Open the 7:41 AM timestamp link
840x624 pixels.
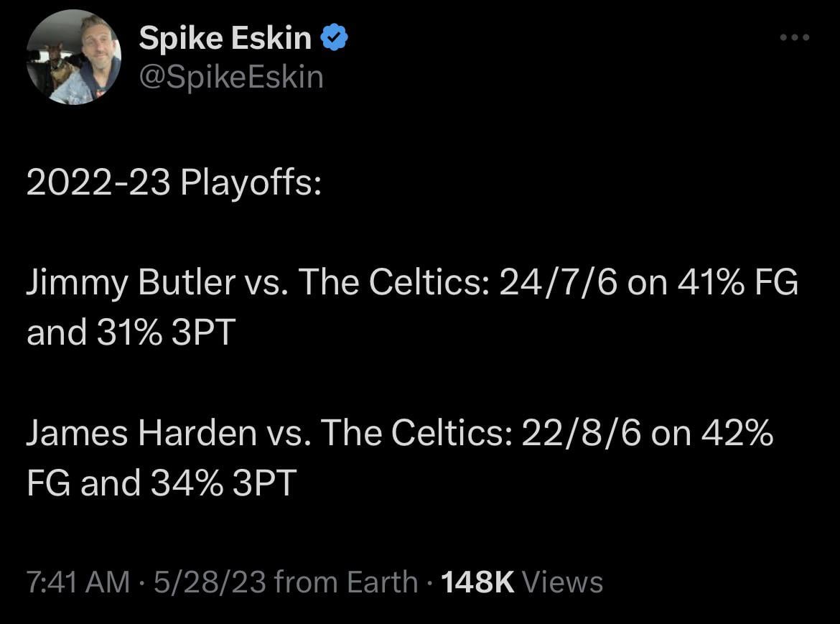click(78, 581)
